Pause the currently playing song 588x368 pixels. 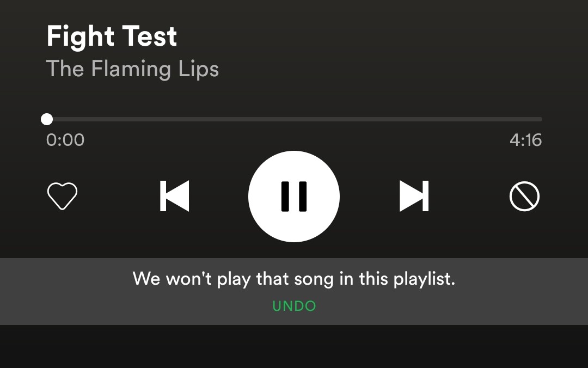click(x=294, y=196)
